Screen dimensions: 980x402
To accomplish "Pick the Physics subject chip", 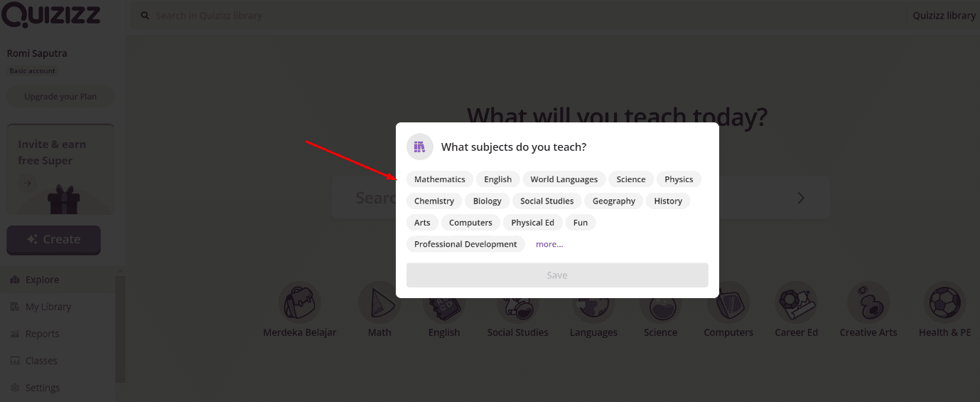I will [x=679, y=179].
